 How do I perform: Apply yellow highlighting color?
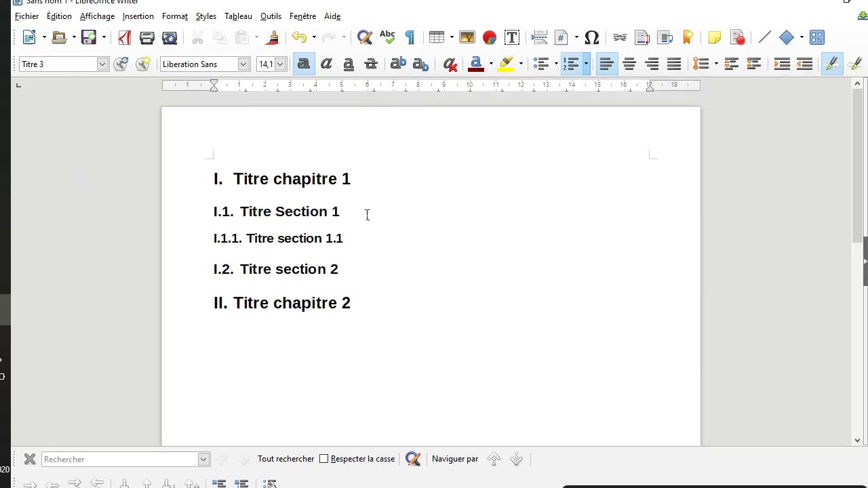[506, 64]
